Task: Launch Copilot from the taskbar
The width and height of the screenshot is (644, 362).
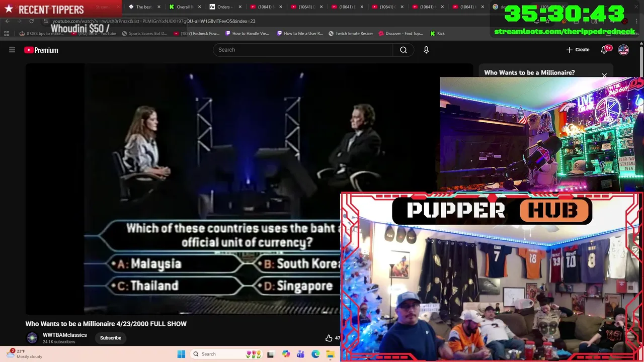Action: point(286,354)
